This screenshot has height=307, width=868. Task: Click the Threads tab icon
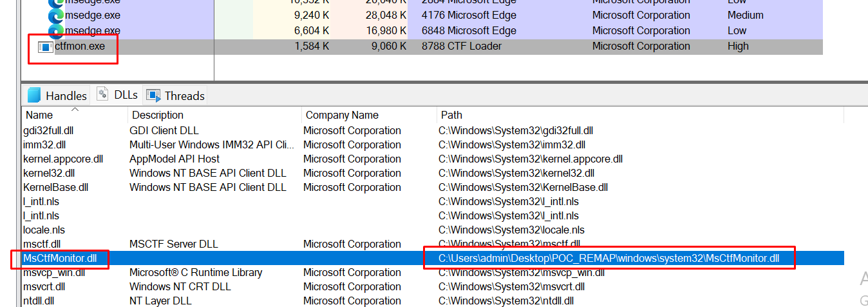point(153,95)
